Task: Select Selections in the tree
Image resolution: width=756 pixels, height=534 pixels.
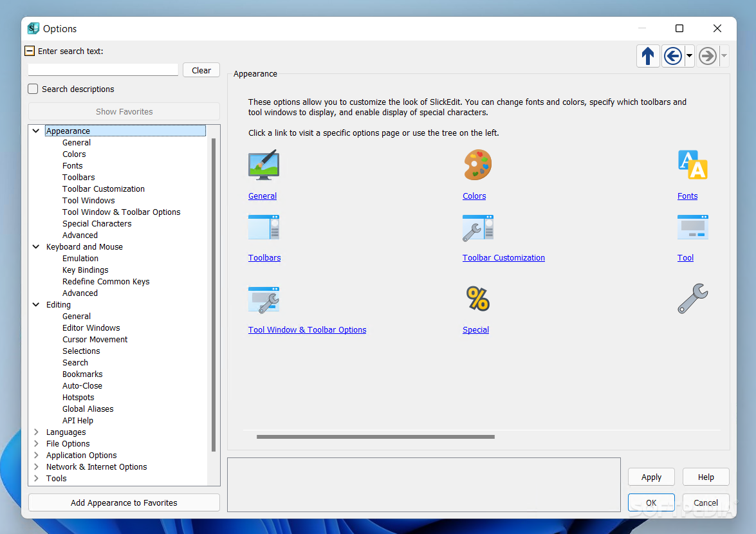Action: tap(81, 351)
